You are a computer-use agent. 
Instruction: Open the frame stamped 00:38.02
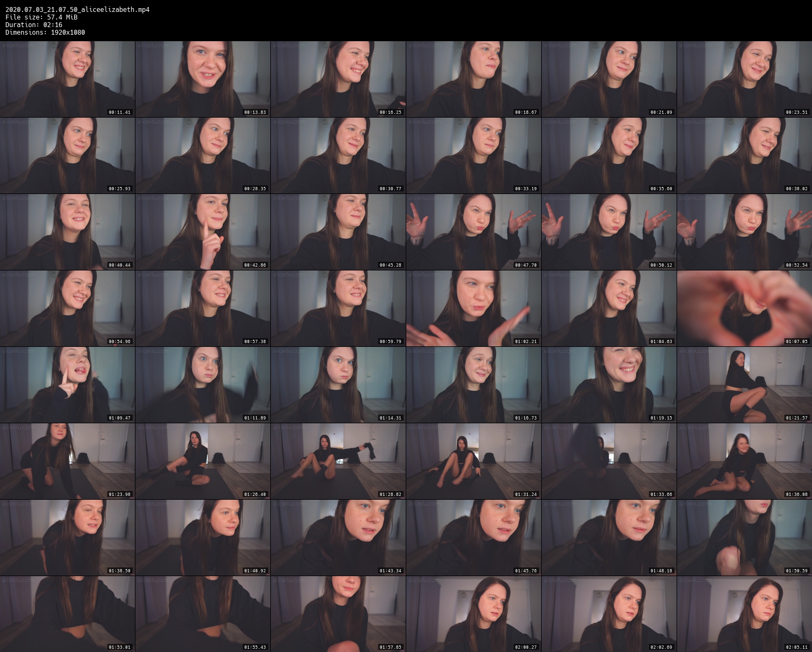[x=744, y=155]
